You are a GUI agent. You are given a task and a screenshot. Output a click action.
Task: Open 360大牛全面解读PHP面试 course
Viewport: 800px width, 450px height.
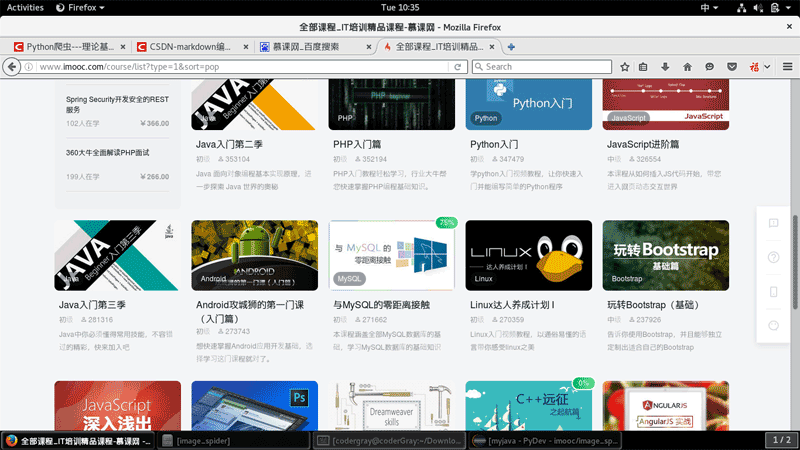[108, 153]
